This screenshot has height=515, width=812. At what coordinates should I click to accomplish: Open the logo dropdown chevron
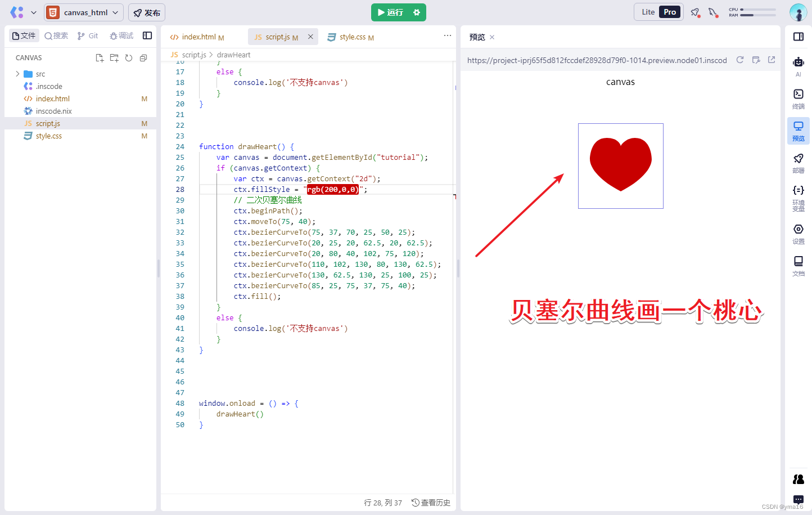(34, 12)
